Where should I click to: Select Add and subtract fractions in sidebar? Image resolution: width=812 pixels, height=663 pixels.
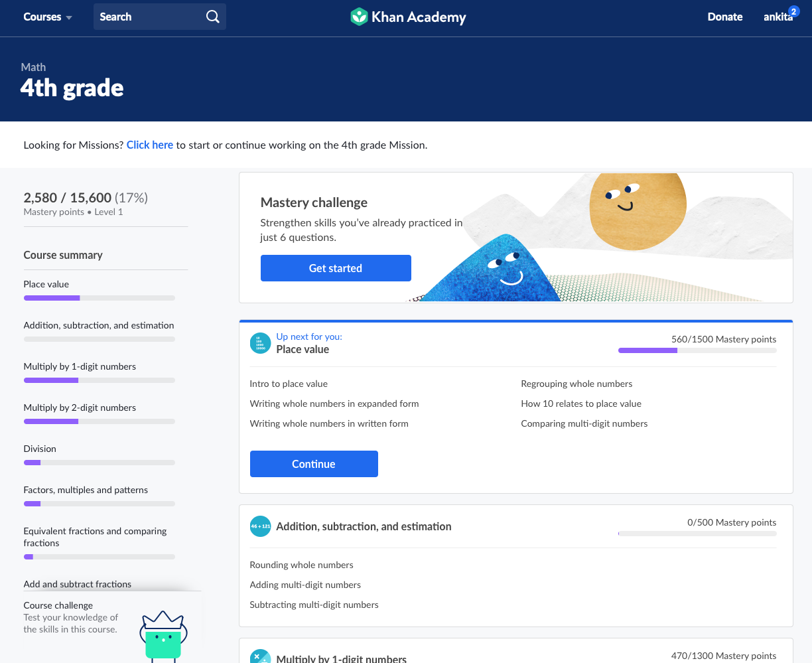coord(78,584)
